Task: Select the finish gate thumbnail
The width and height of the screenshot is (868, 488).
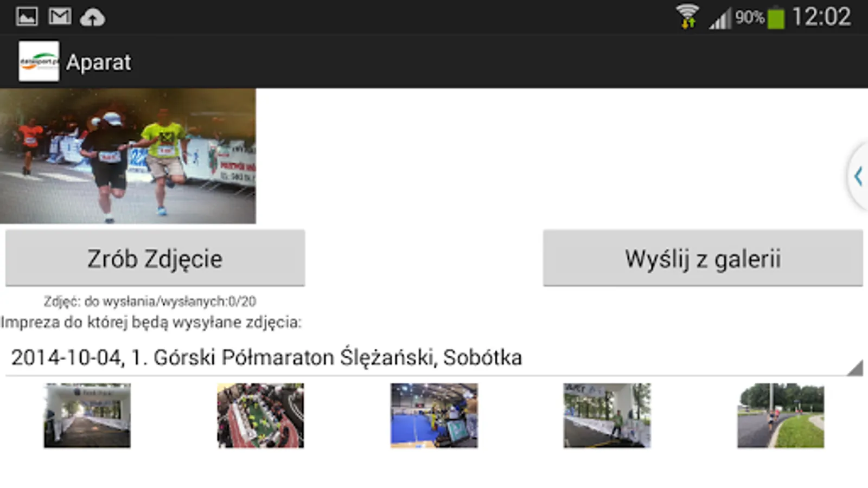Action: (x=87, y=415)
